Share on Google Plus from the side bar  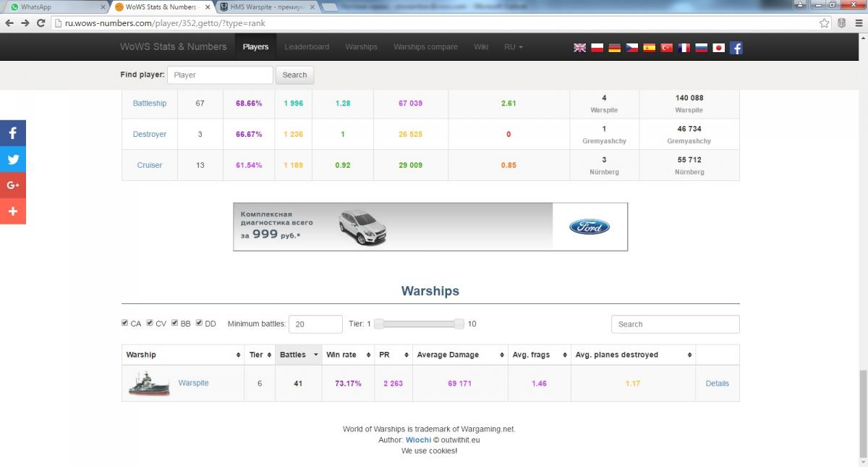(13, 185)
